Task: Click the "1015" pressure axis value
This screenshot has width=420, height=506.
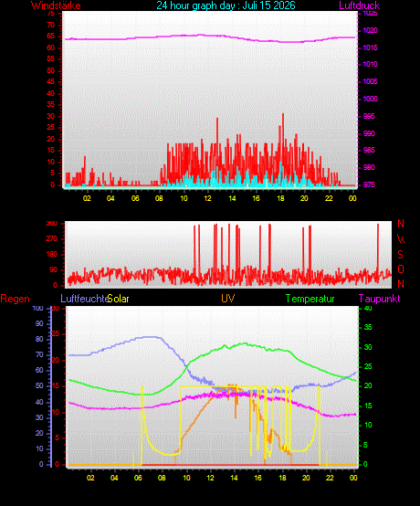Action: (x=370, y=47)
